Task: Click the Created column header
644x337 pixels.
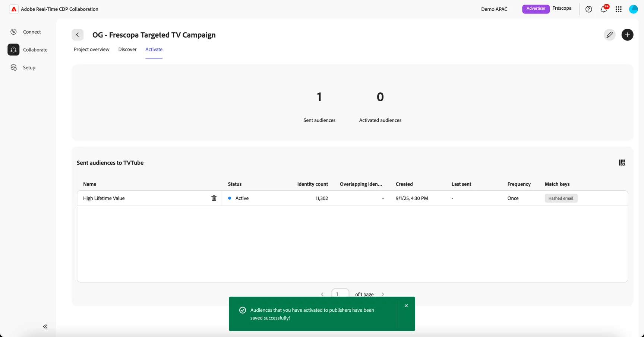Action: point(404,184)
